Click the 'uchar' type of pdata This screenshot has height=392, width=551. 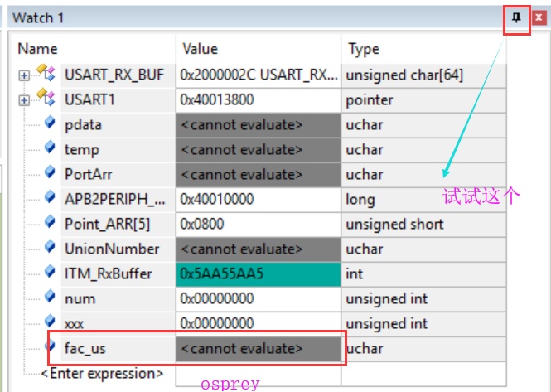coord(423,125)
